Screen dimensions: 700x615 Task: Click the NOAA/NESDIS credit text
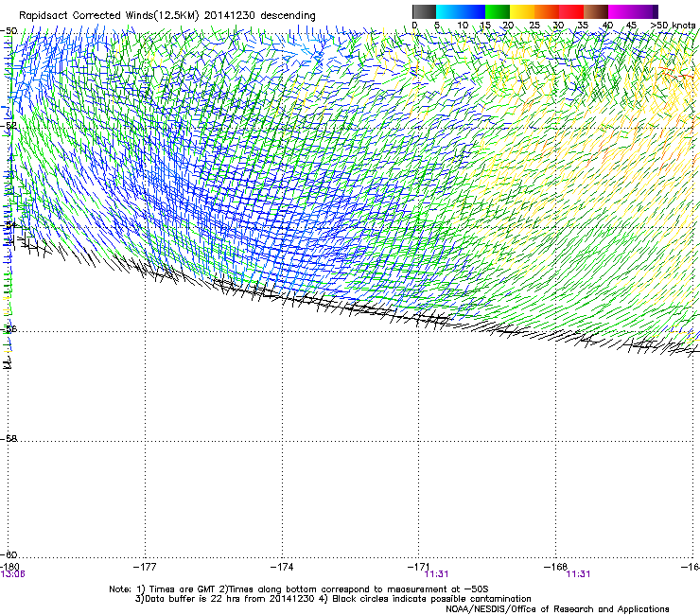click(x=557, y=609)
